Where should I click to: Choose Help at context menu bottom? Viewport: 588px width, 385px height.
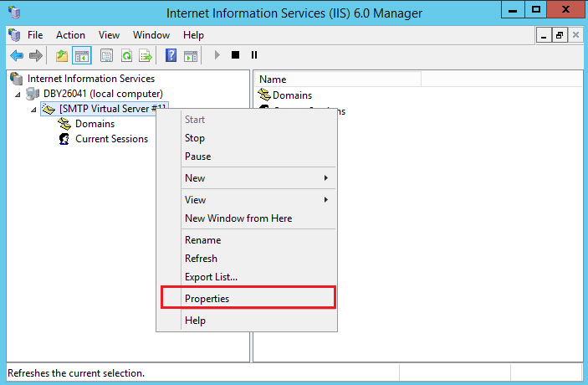(247, 321)
